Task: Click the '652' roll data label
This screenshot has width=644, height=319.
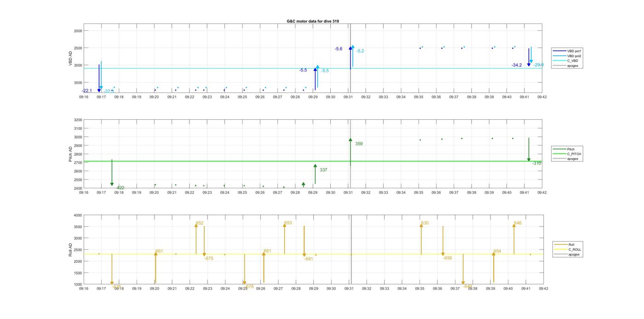Action: (x=200, y=223)
